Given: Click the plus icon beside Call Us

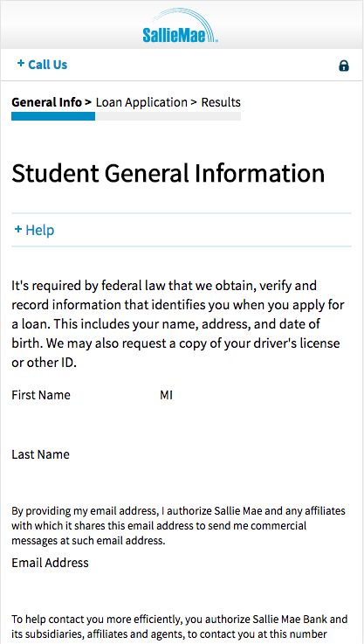Looking at the screenshot, I should (x=21, y=64).
